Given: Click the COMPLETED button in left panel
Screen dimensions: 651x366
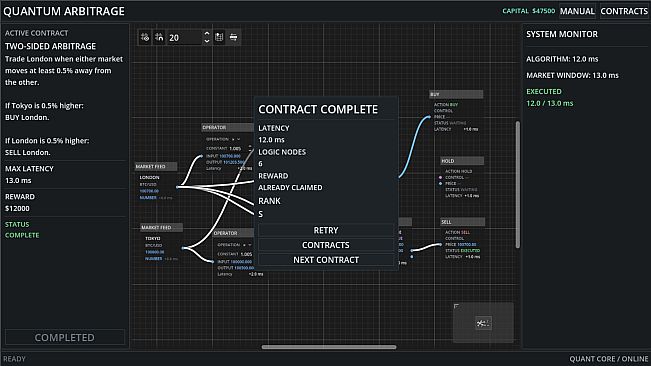Looking at the screenshot, I should (x=65, y=337).
